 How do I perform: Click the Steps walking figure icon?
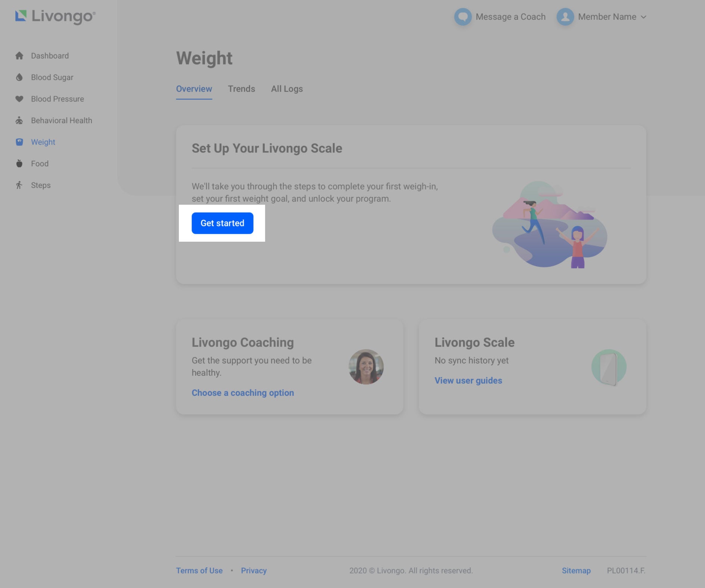click(19, 185)
